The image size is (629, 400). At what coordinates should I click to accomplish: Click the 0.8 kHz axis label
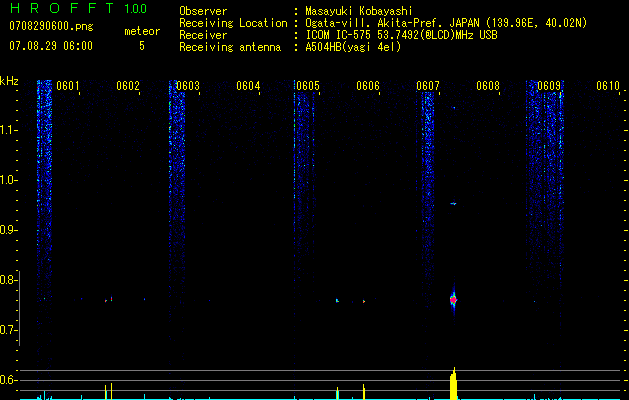tap(8, 280)
